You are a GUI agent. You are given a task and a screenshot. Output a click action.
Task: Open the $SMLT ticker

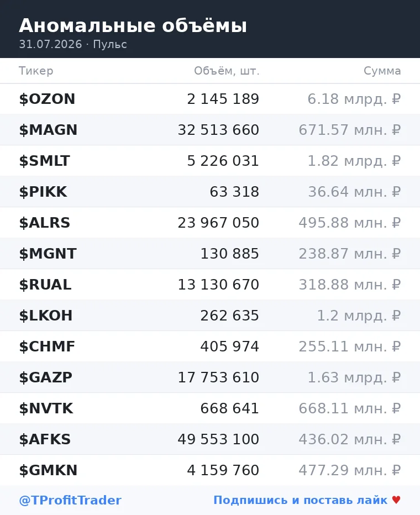(44, 161)
